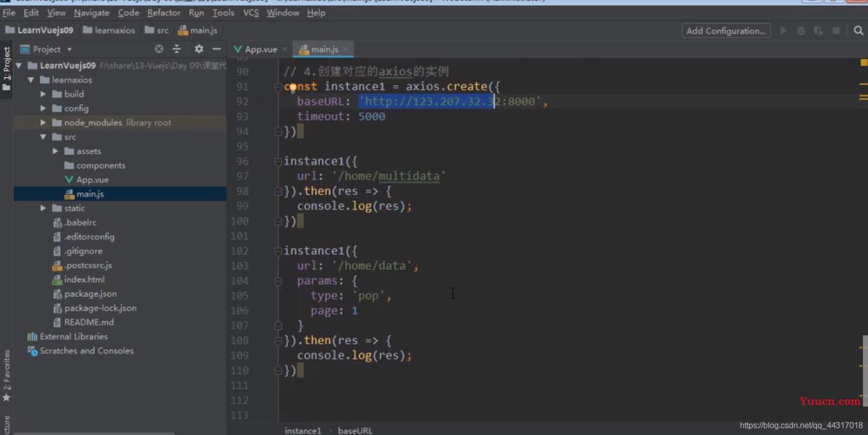Click the Add Configuration button
The width and height of the screenshot is (868, 435).
coord(726,30)
